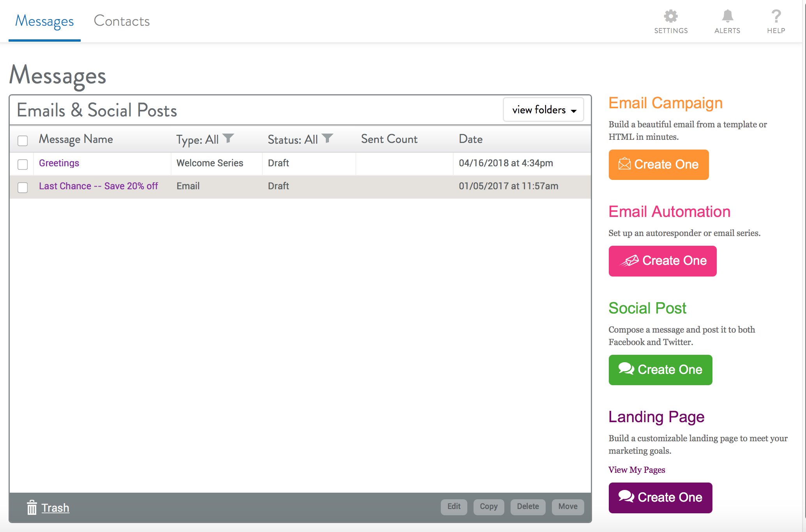Open the Greetings draft message
Image resolution: width=806 pixels, height=532 pixels.
59,163
